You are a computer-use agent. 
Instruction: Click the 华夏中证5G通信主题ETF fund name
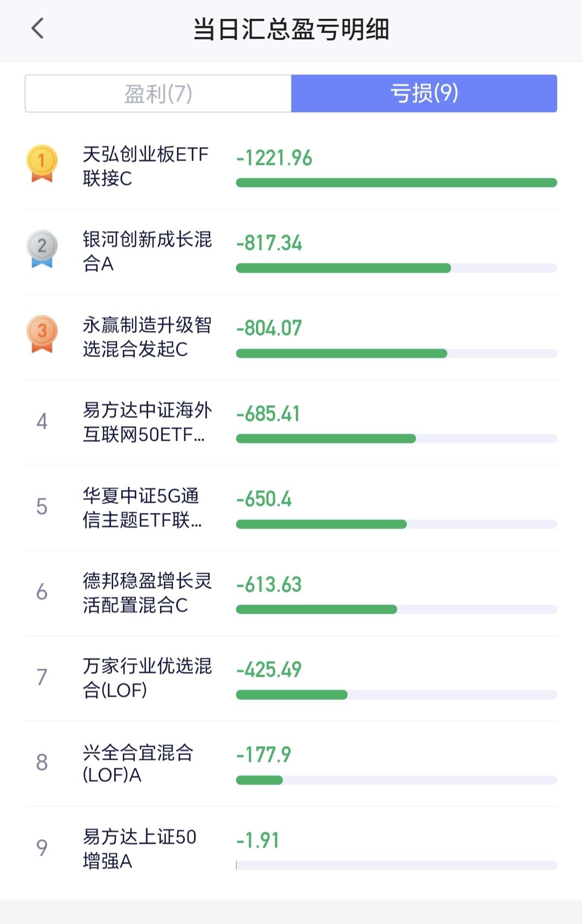(x=142, y=508)
